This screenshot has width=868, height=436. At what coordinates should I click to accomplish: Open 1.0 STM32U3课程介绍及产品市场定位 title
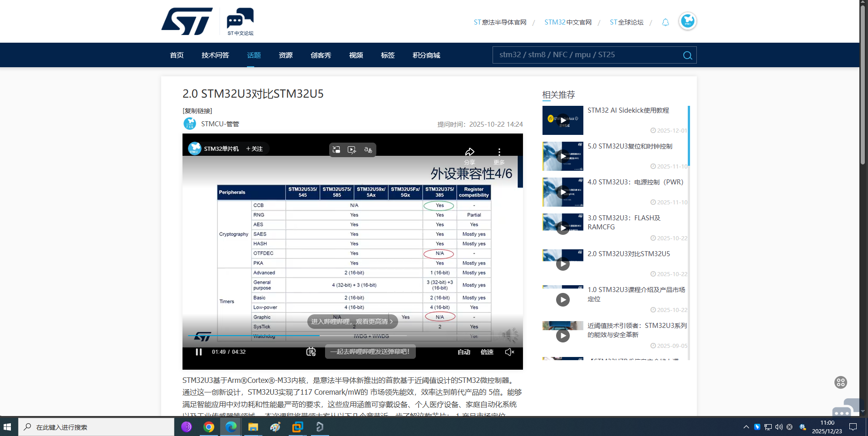pos(636,294)
